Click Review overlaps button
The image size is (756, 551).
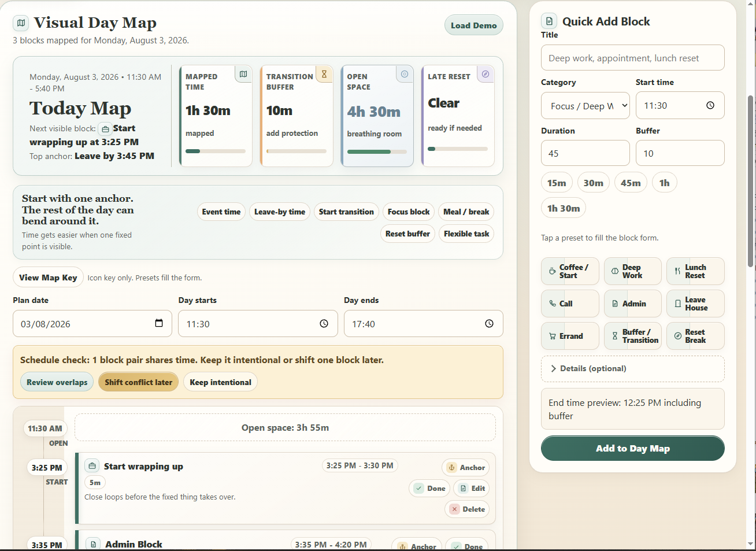(x=57, y=382)
